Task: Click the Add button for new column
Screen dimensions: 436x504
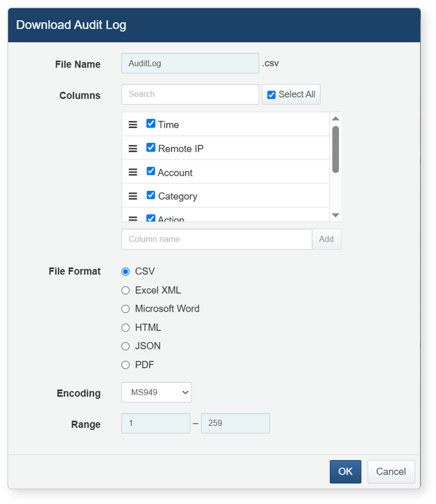Action: 326,239
